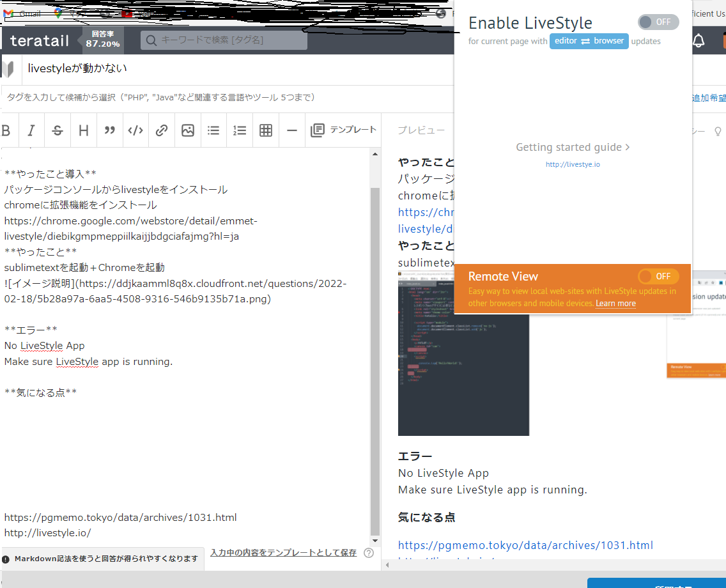Insert a heading with H icon
Image resolution: width=726 pixels, height=588 pixels.
click(84, 130)
